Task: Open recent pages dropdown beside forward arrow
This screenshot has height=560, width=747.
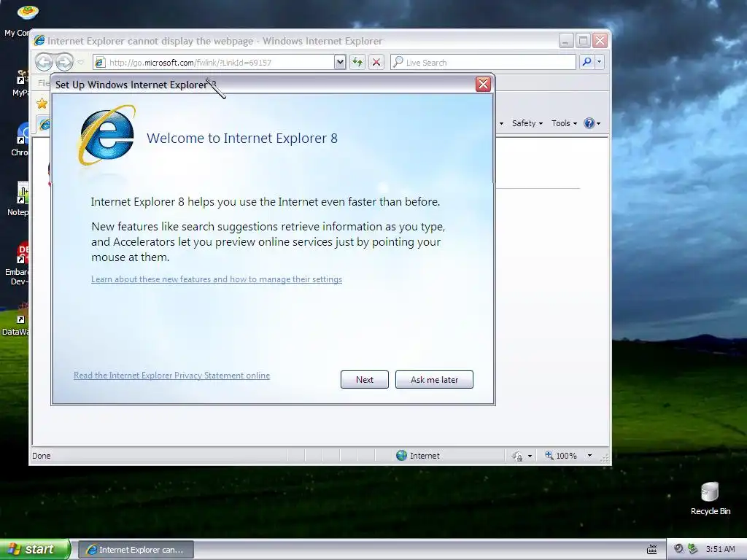Action: pyautogui.click(x=80, y=62)
